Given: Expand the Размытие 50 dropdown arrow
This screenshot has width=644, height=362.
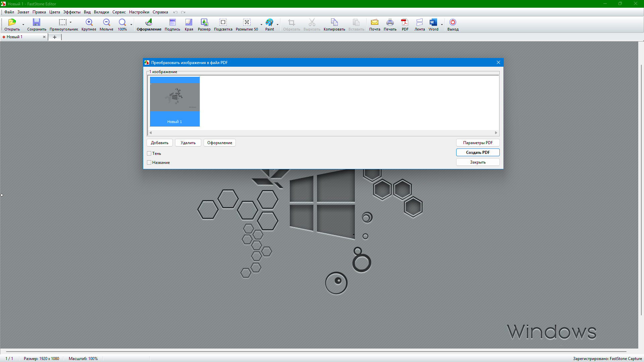Looking at the screenshot, I should [x=261, y=24].
